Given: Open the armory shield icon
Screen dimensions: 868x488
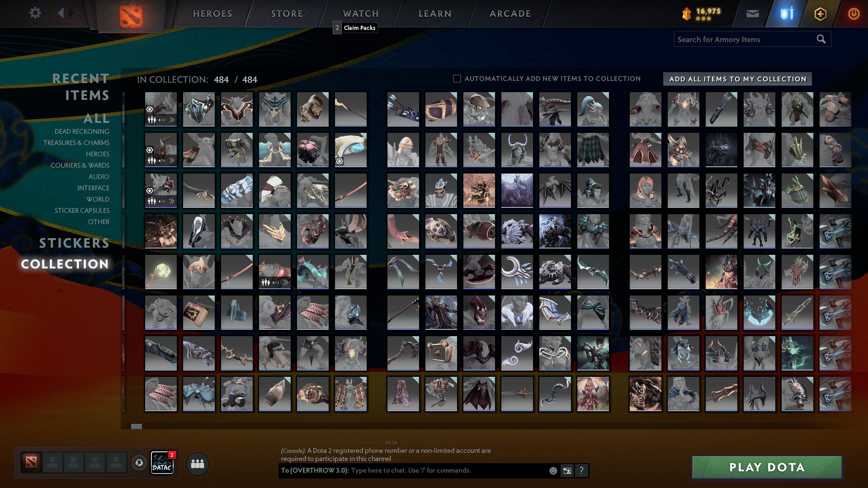Looking at the screenshot, I should click(x=787, y=14).
